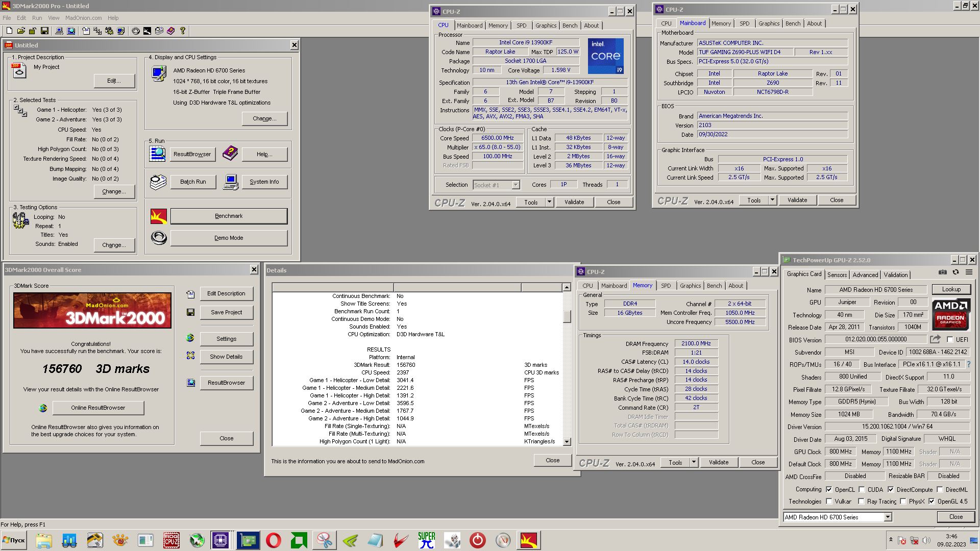Expand the Tools arrow in CPU-Z Mainboard window
The image size is (980, 551).
click(772, 200)
